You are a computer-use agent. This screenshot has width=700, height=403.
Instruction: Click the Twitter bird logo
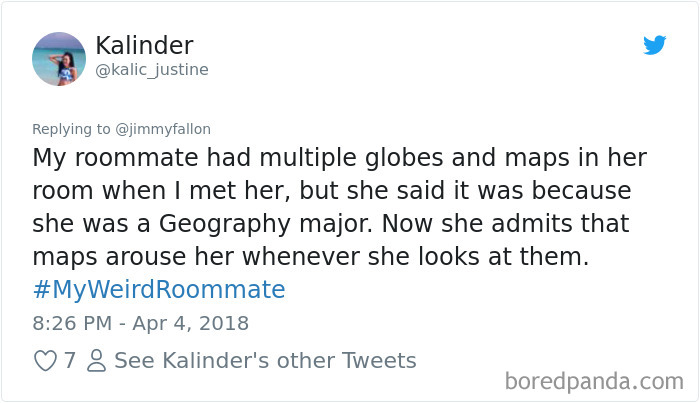pyautogui.click(x=654, y=46)
